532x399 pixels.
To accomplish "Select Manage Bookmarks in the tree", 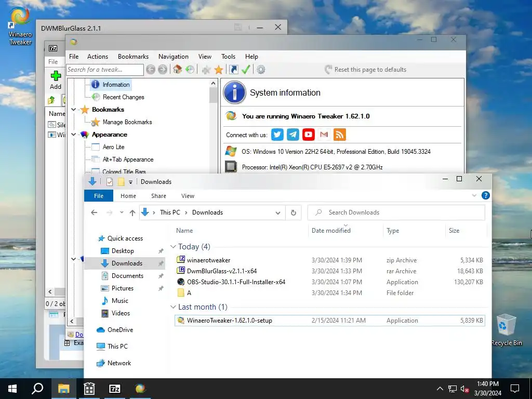I will tap(127, 122).
